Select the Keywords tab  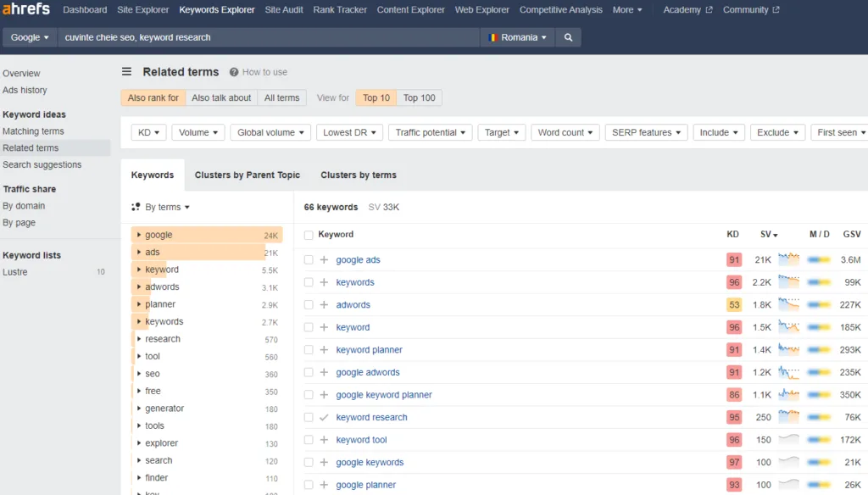[x=153, y=175]
